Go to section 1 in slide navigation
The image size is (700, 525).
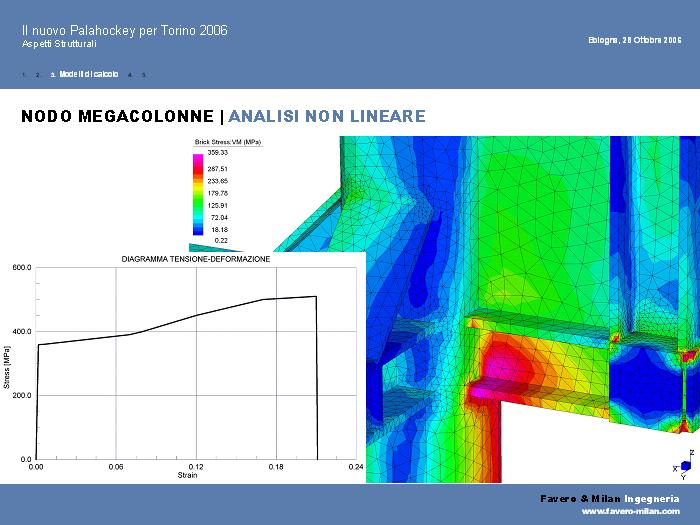point(23,75)
